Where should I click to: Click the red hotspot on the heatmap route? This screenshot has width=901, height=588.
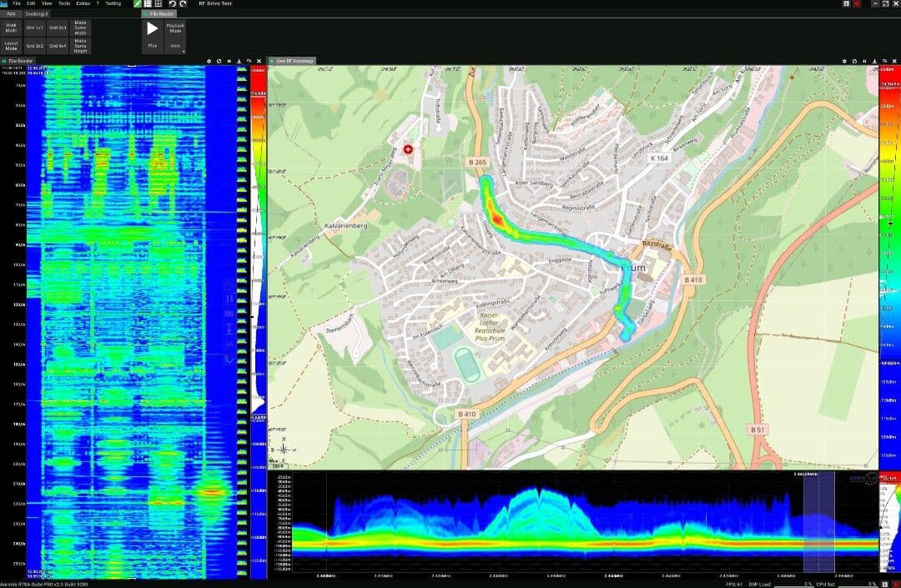coord(496,219)
